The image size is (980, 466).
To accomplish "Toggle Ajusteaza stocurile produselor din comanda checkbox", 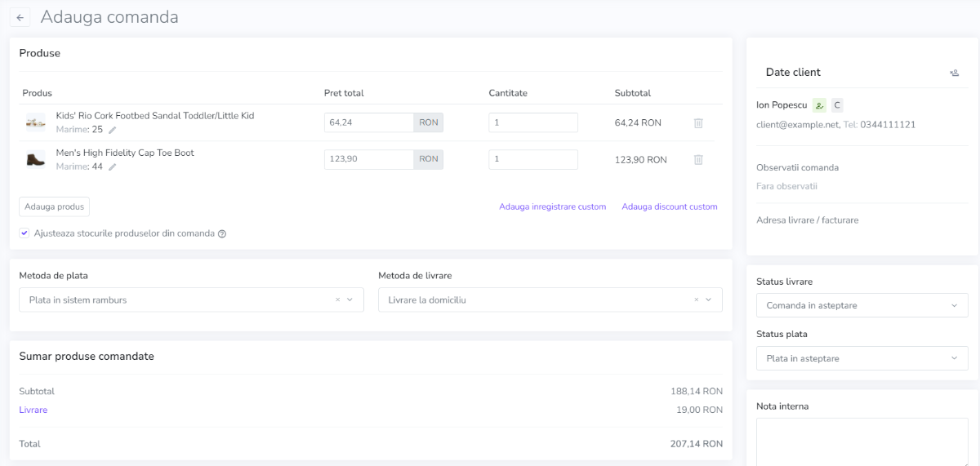I will point(24,233).
